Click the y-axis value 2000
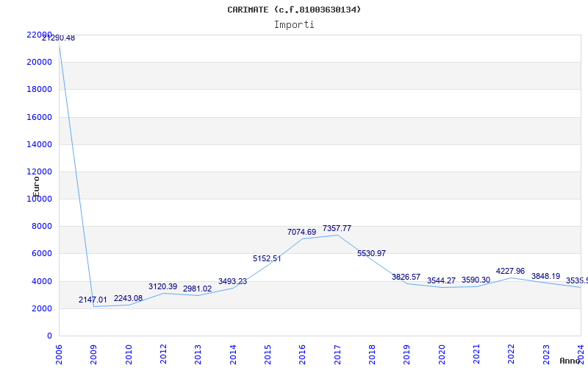The height and width of the screenshot is (368, 588). (41, 308)
